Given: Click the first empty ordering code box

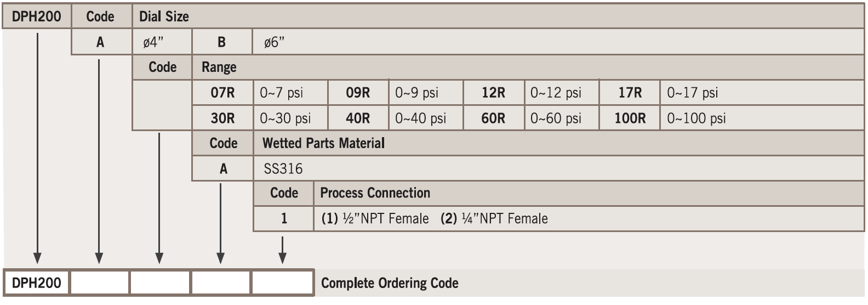Looking at the screenshot, I should pos(99,283).
